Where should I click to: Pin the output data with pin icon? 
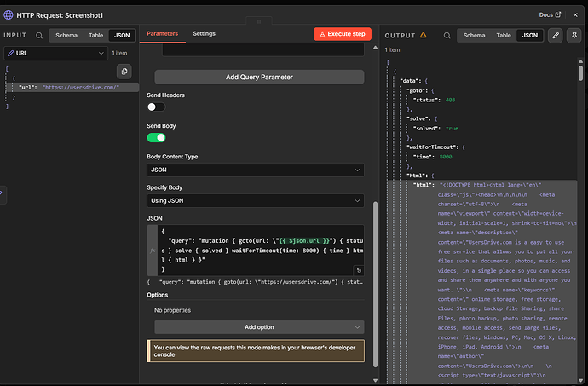(x=575, y=36)
